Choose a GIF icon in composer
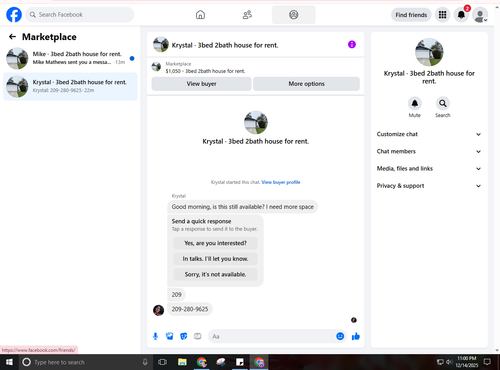500x370 pixels. coord(198,336)
